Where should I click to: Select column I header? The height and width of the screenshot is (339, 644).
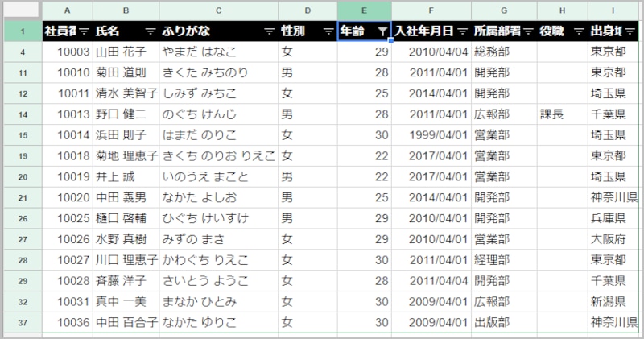(613, 10)
